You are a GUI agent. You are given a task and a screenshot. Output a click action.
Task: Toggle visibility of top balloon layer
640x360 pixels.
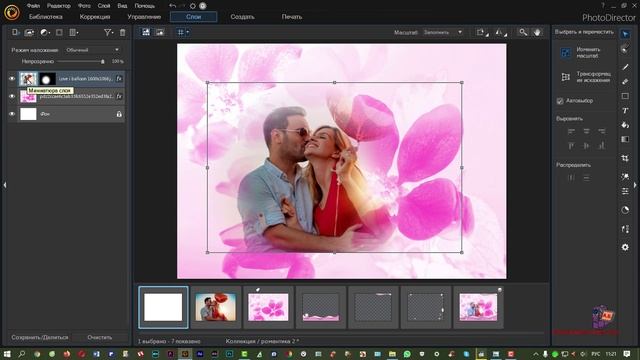coord(12,78)
